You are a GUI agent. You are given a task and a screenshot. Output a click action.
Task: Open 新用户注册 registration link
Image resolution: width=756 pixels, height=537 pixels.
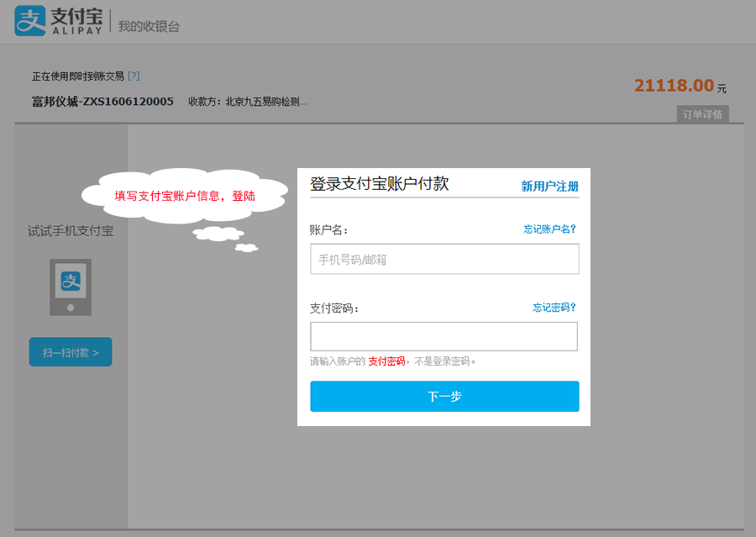[x=549, y=187]
